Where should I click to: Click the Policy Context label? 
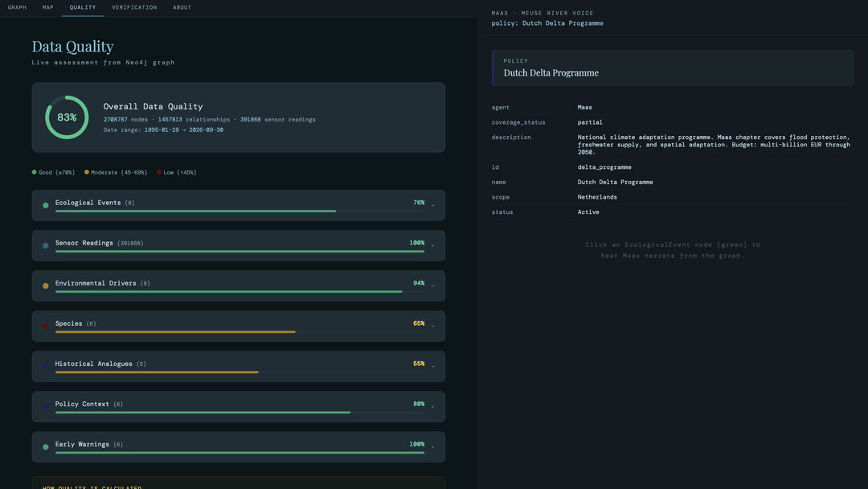pos(82,405)
